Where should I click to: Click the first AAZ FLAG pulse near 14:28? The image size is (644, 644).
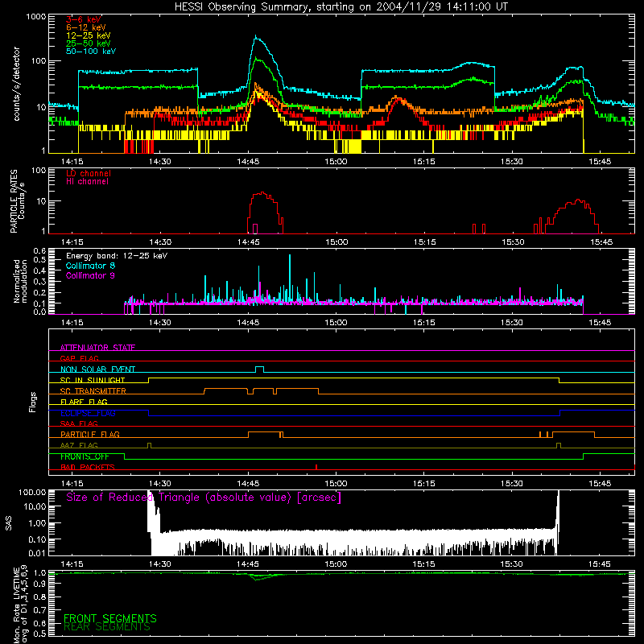pos(149,445)
